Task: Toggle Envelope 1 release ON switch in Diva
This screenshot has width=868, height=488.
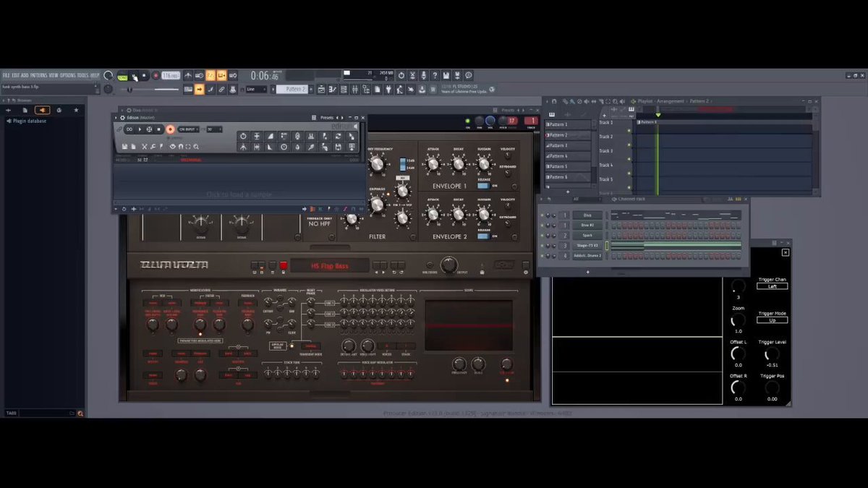Action: tap(482, 186)
